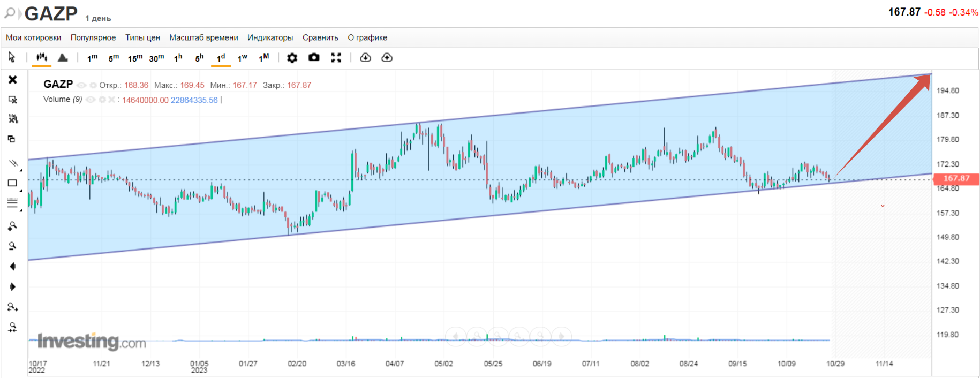Click horizontal compress zoom icon

click(x=12, y=327)
